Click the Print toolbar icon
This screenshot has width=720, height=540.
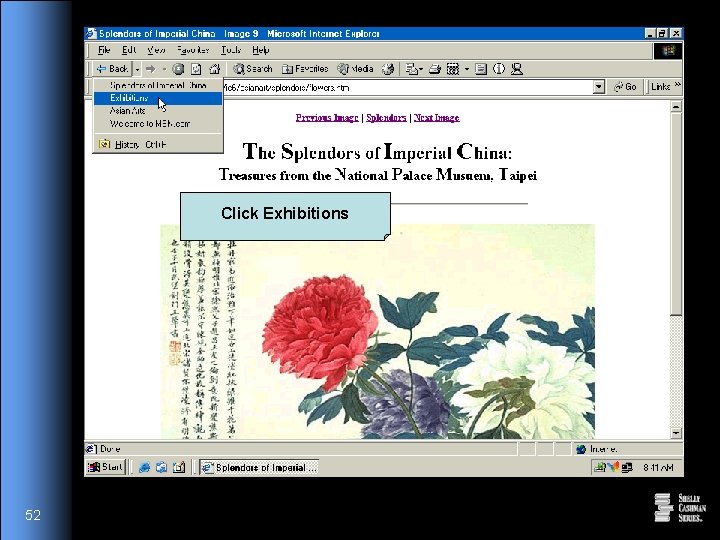[x=435, y=69]
